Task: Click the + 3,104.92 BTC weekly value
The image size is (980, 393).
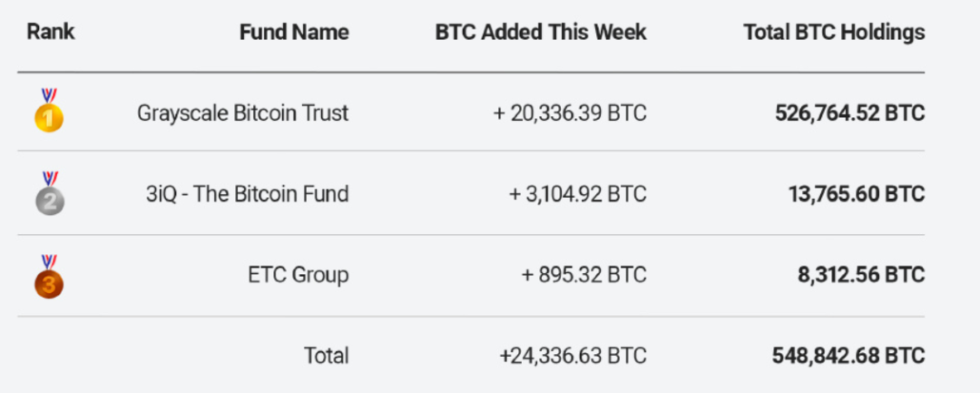Action: coord(578,194)
